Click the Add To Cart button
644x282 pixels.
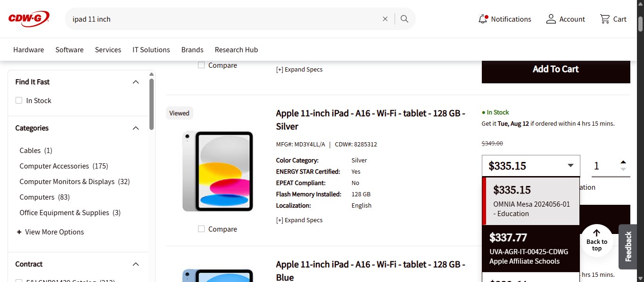[x=555, y=69]
